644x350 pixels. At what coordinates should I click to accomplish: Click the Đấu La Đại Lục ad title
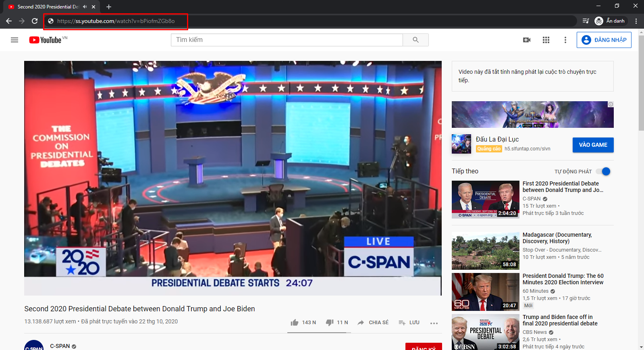click(x=497, y=139)
